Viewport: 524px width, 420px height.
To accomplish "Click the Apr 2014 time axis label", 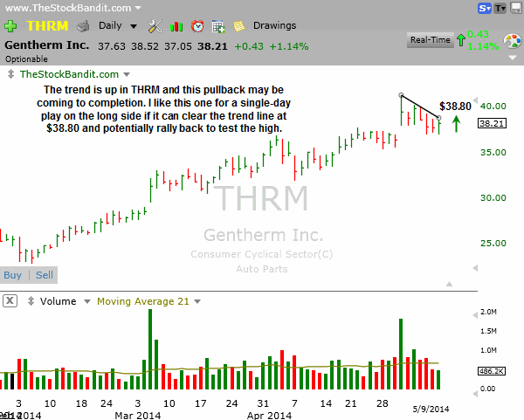I will pos(269,416).
